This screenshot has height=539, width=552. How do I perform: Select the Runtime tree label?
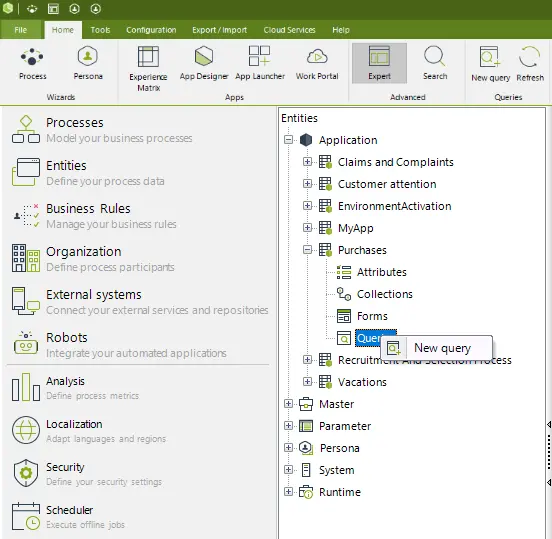[340, 492]
